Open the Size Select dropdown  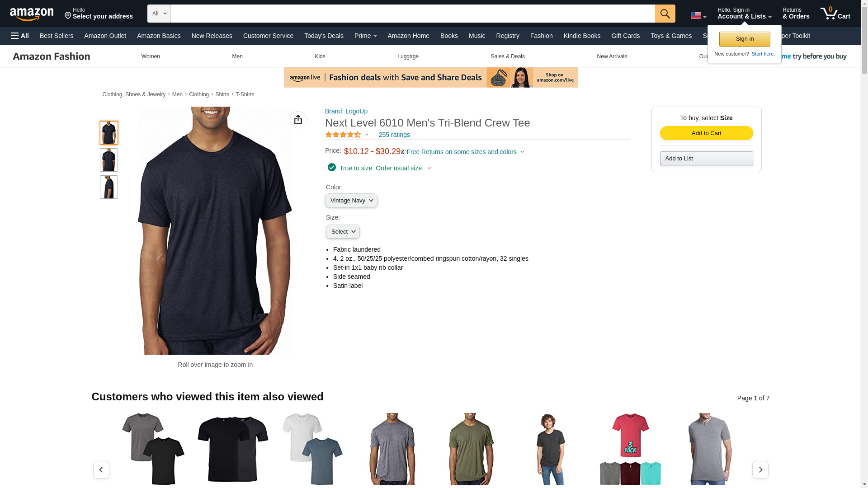coord(343,232)
